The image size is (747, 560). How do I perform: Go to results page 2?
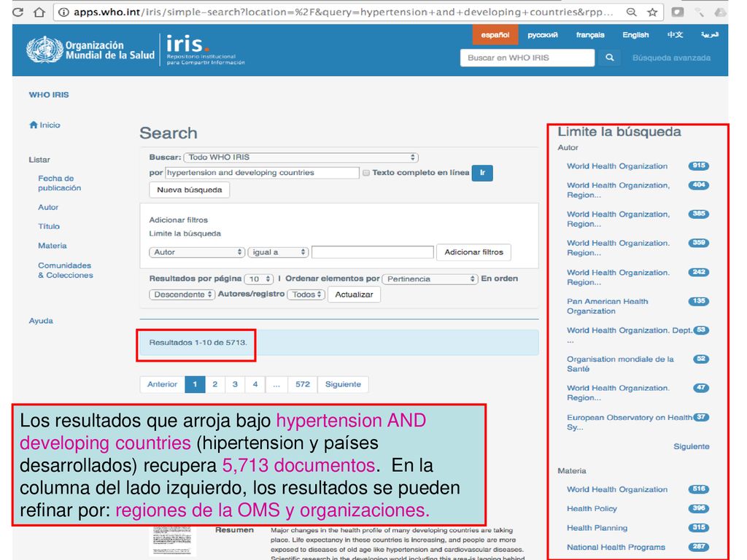click(215, 384)
